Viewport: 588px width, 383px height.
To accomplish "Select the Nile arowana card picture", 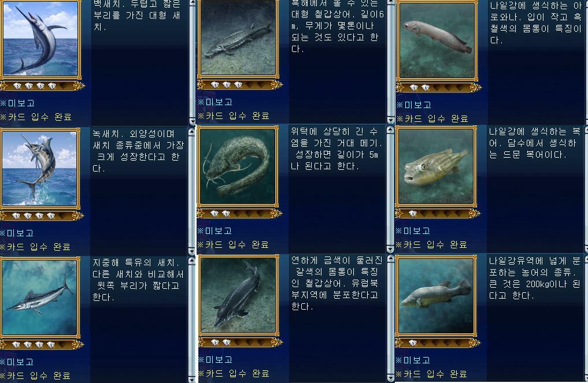I will tap(437, 40).
